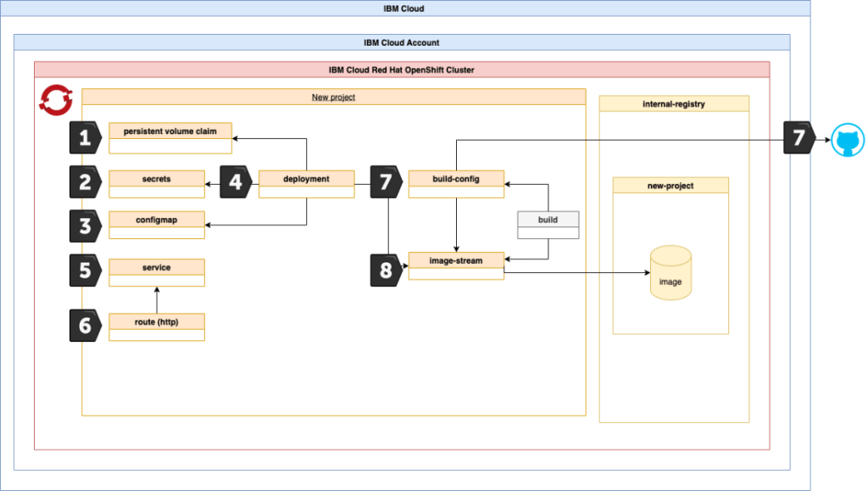
Task: Open the underlined New project link
Action: [333, 97]
